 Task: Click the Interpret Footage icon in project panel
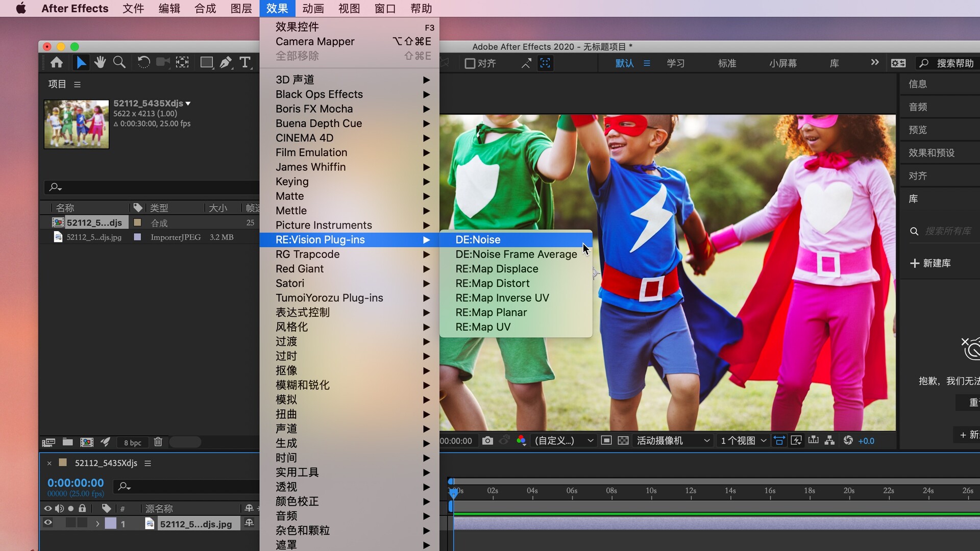click(48, 442)
